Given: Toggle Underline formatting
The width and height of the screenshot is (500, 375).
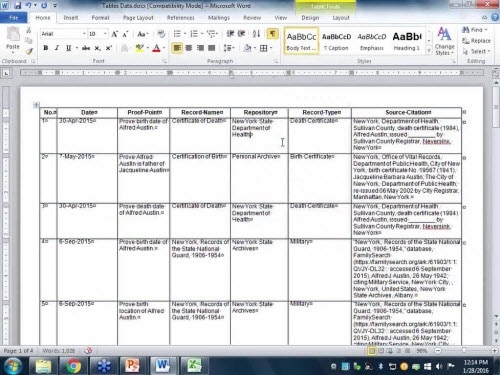Looking at the screenshot, I should pos(68,48).
